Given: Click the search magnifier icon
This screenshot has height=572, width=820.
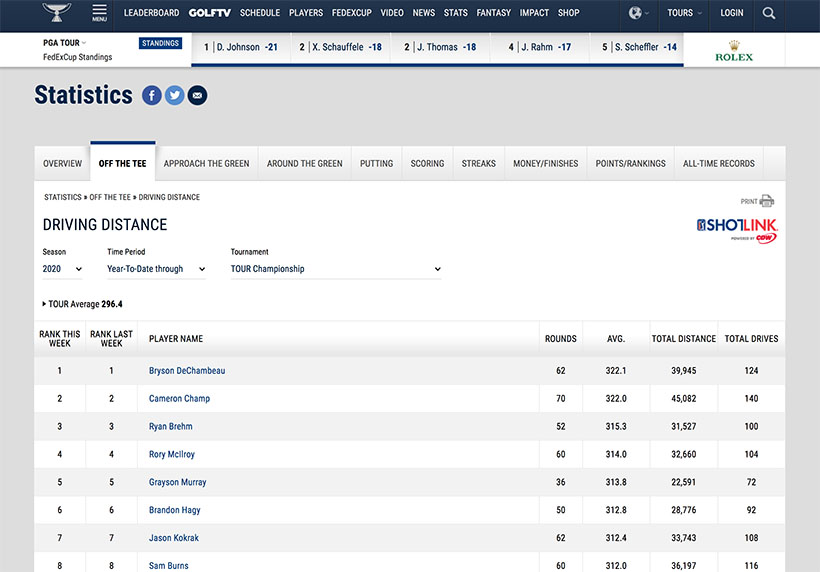Looking at the screenshot, I should click(768, 13).
